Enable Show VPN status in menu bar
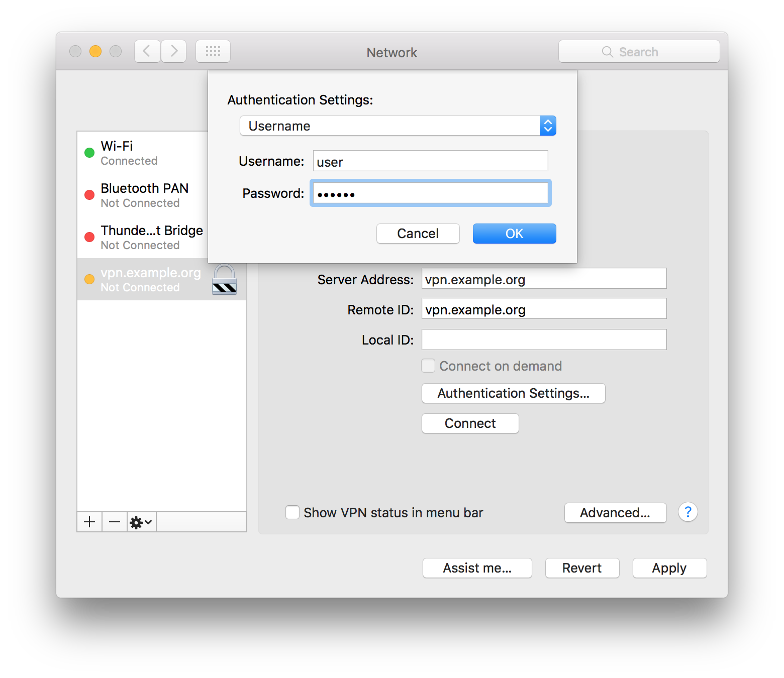784x678 pixels. [x=292, y=512]
